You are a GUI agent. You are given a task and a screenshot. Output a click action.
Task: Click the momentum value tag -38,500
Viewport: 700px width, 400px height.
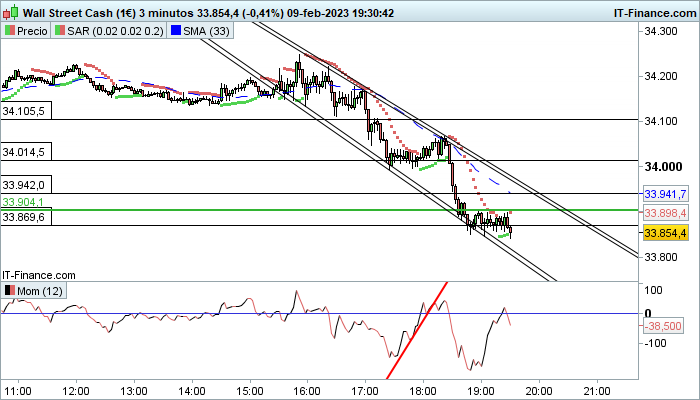point(663,326)
